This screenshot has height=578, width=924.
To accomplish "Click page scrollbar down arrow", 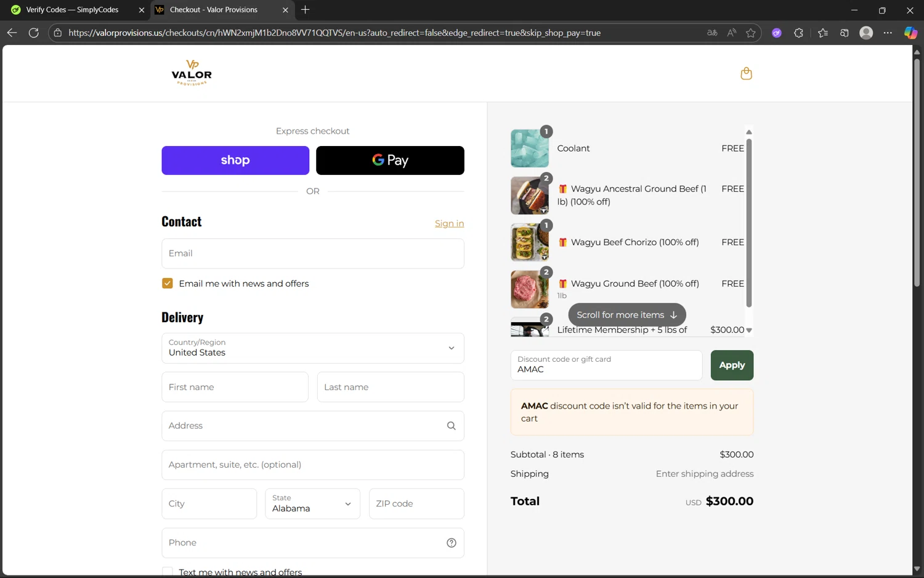I will coord(917,569).
